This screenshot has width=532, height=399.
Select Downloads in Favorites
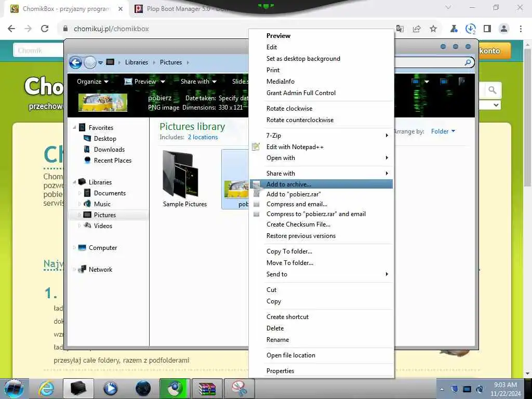(x=109, y=149)
